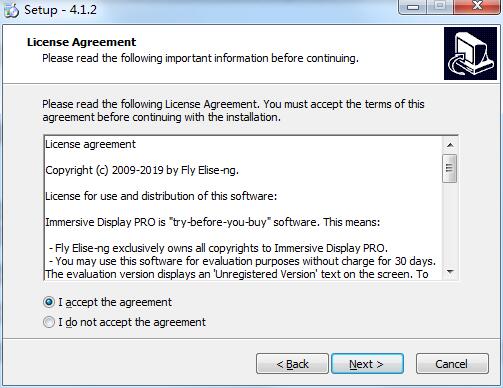
Task: Close the Setup 4.1.2 window
Action: point(477,7)
